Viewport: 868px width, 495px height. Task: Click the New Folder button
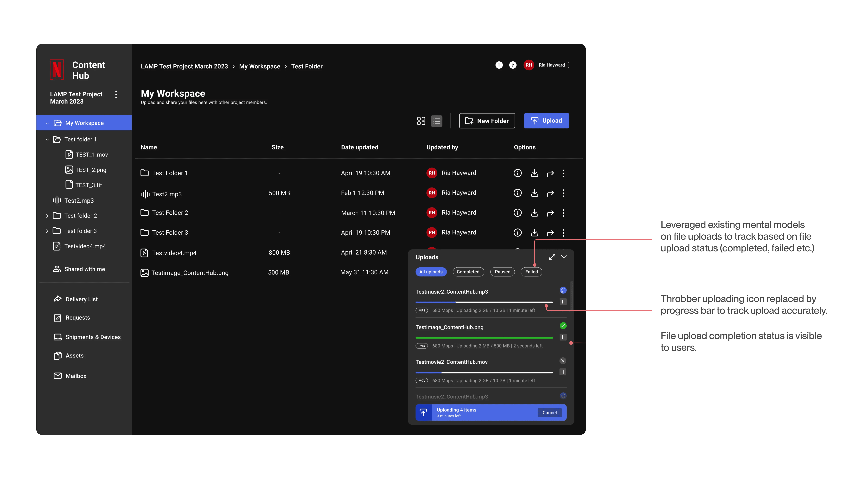[487, 121]
